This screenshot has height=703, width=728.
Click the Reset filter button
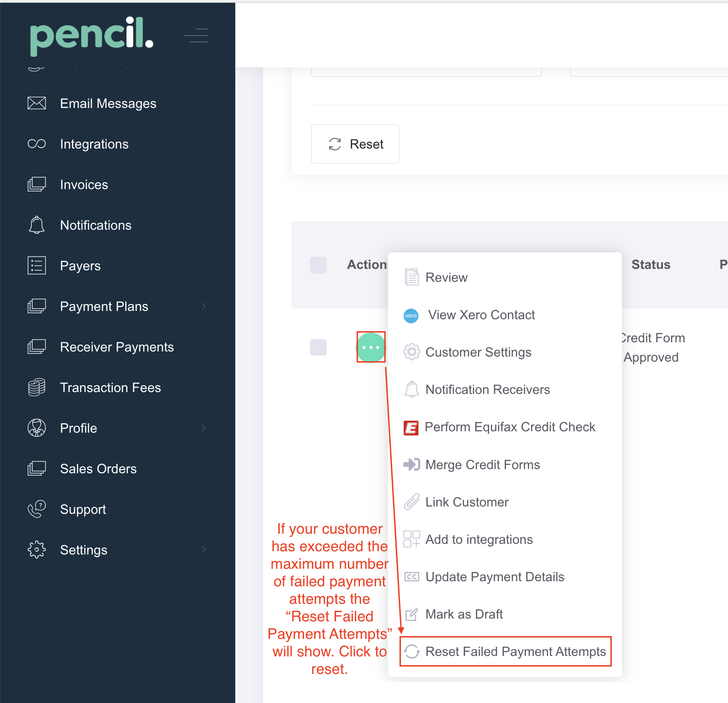click(x=355, y=144)
